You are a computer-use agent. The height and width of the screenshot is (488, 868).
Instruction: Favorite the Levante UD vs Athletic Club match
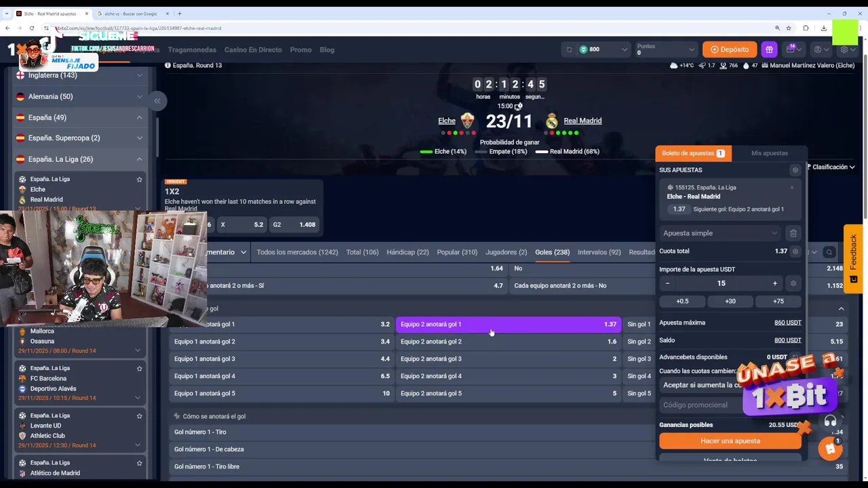pos(140,416)
